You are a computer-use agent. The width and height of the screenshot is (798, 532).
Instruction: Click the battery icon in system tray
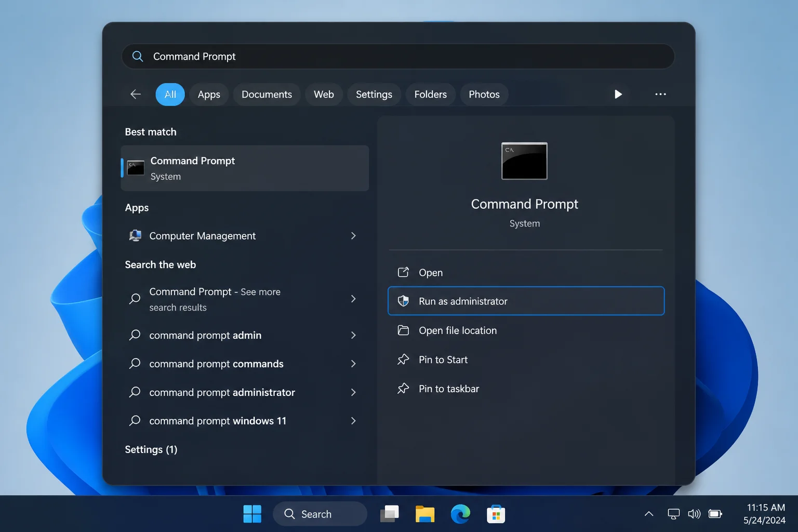(715, 514)
